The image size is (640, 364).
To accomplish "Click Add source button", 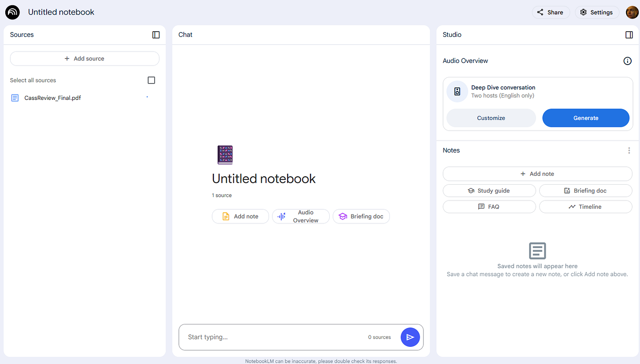I will [x=84, y=58].
